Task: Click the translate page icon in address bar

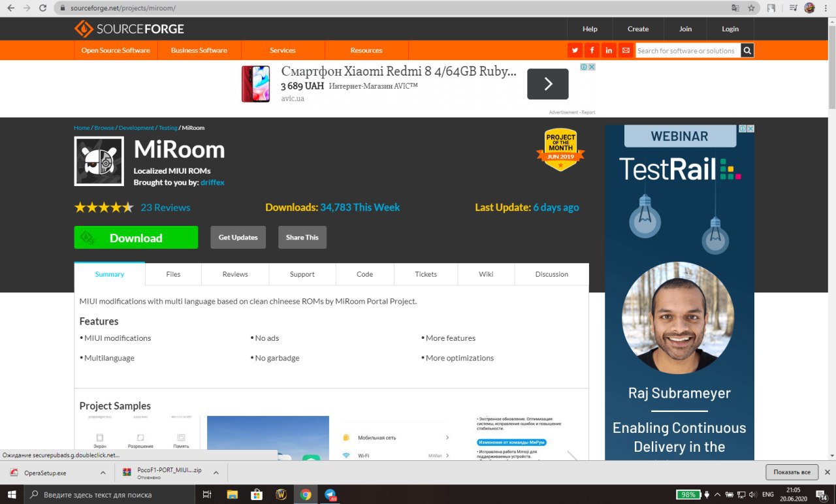Action: click(x=735, y=8)
